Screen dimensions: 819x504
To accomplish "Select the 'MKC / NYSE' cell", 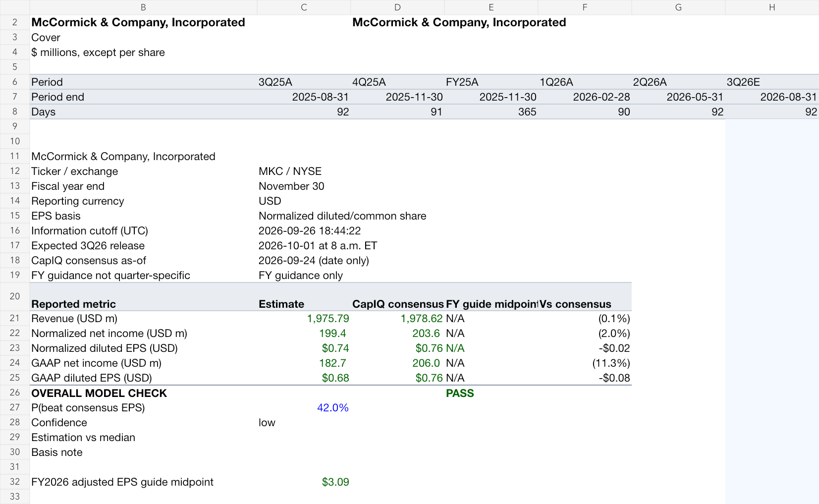I will 304,171.
